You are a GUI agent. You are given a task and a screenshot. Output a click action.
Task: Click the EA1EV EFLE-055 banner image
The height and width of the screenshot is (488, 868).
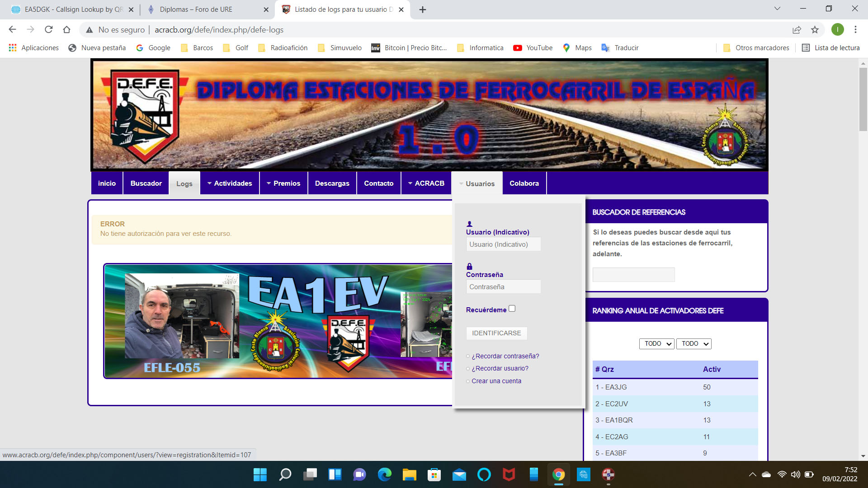[278, 321]
